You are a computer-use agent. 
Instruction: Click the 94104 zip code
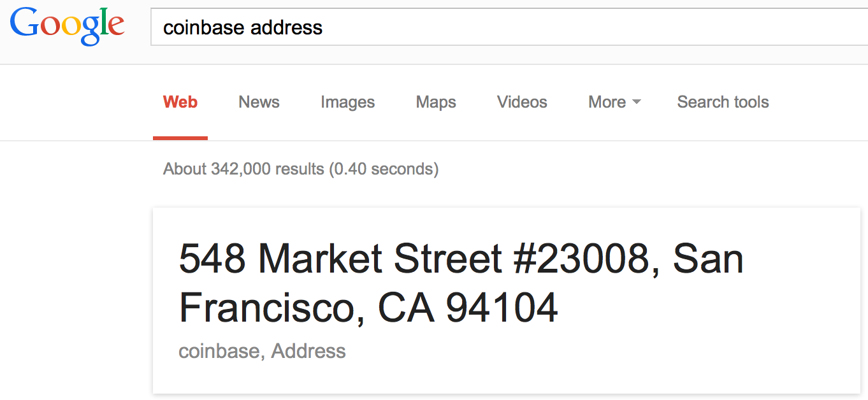click(502, 308)
